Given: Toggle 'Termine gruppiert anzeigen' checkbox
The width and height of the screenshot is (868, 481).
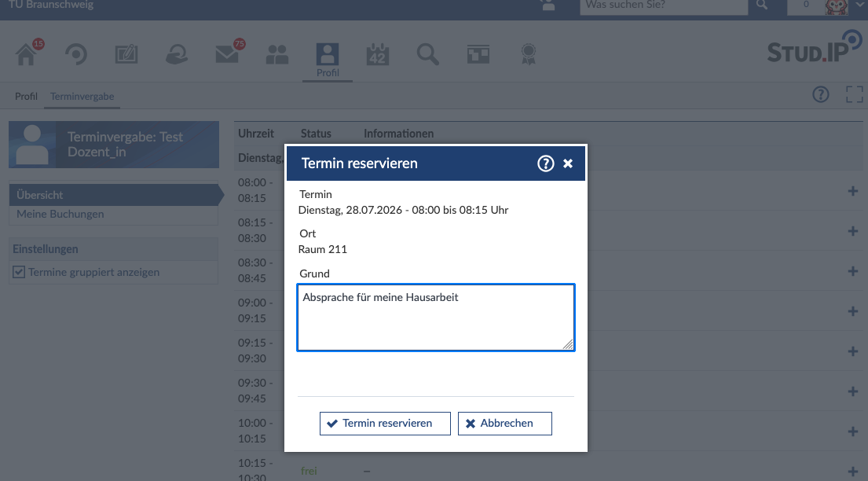Looking at the screenshot, I should tap(19, 272).
